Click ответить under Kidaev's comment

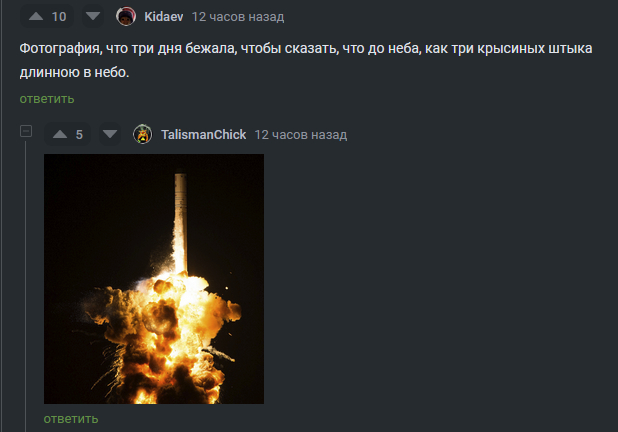(x=47, y=99)
